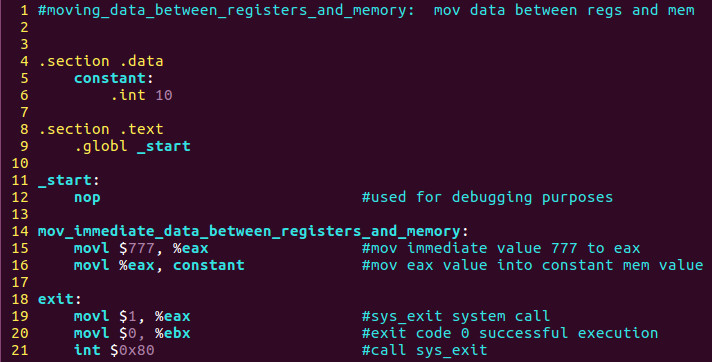Screen dimensions: 712x362
Task: Click the .section .data line
Action: 101,61
